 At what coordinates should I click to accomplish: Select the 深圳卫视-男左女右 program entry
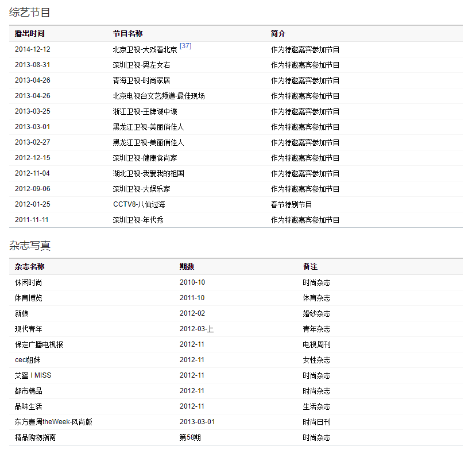(141, 65)
